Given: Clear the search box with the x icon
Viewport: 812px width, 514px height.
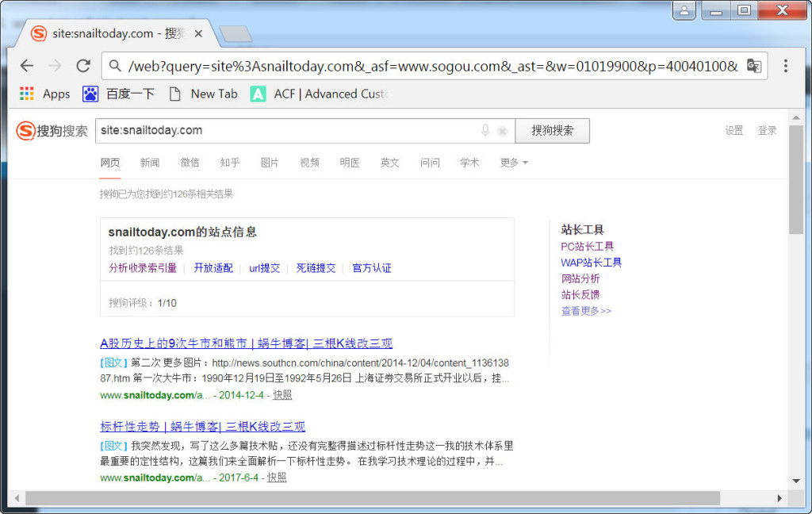Looking at the screenshot, I should (x=502, y=131).
